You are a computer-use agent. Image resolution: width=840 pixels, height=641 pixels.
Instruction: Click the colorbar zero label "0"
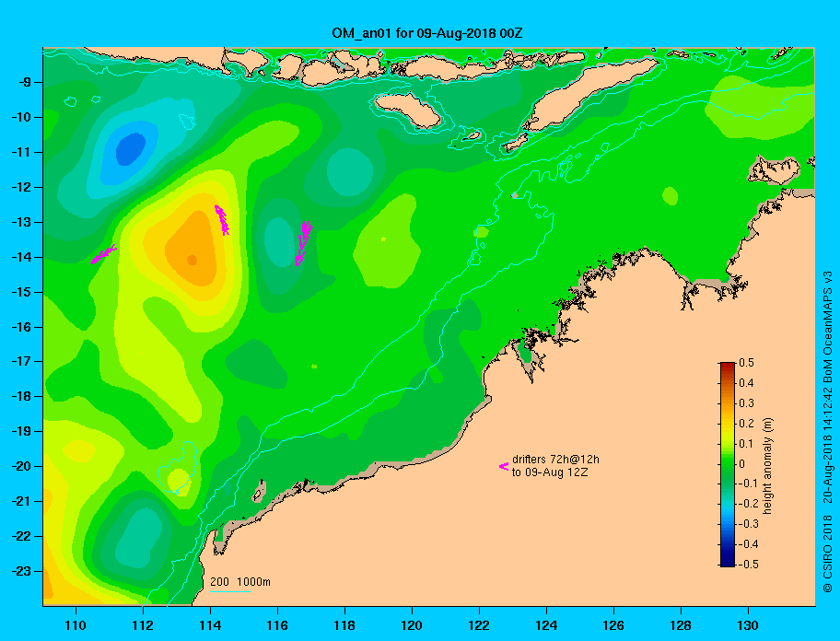[742, 464]
